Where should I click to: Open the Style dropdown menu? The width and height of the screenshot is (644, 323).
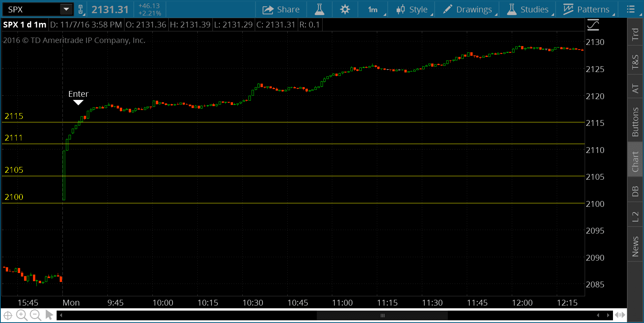pos(412,9)
